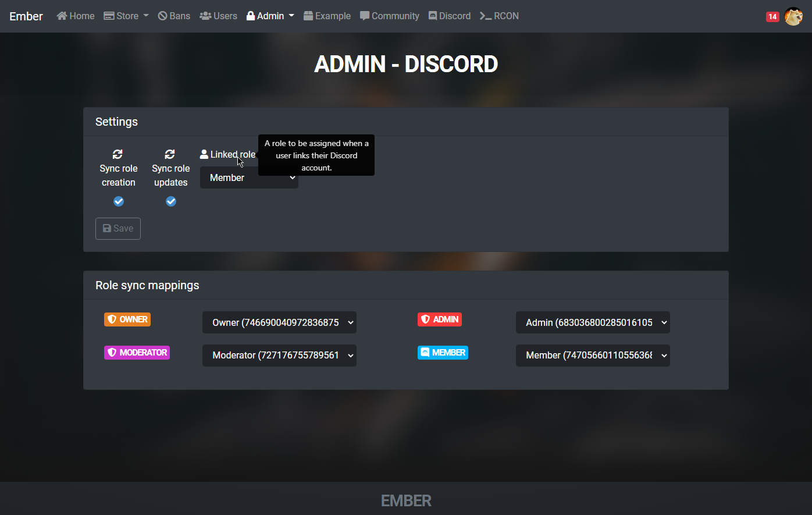Click the shield icon on ADMIN badge
The width and height of the screenshot is (812, 515).
pos(425,319)
